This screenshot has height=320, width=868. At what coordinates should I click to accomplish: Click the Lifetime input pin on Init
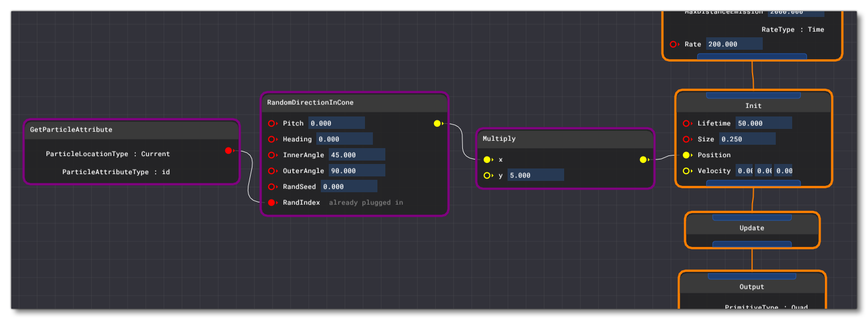click(686, 123)
